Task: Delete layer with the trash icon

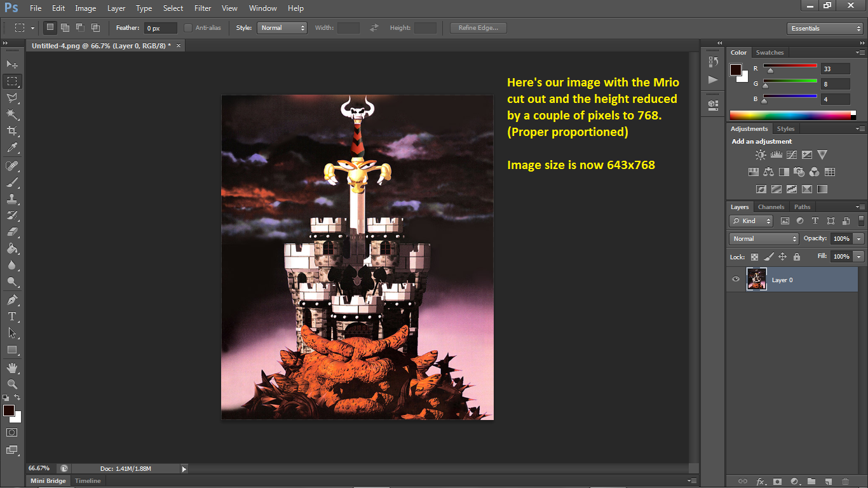Action: click(x=845, y=482)
